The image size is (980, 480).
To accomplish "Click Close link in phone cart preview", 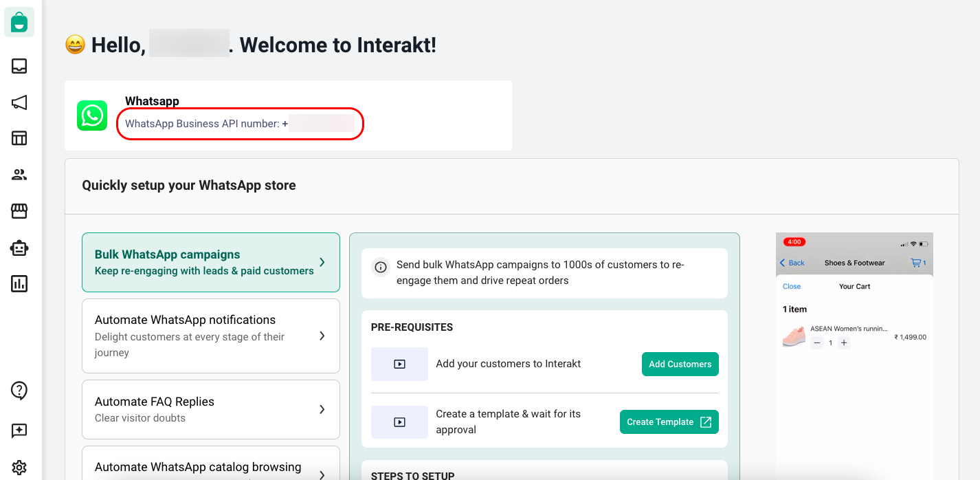I will point(792,286).
